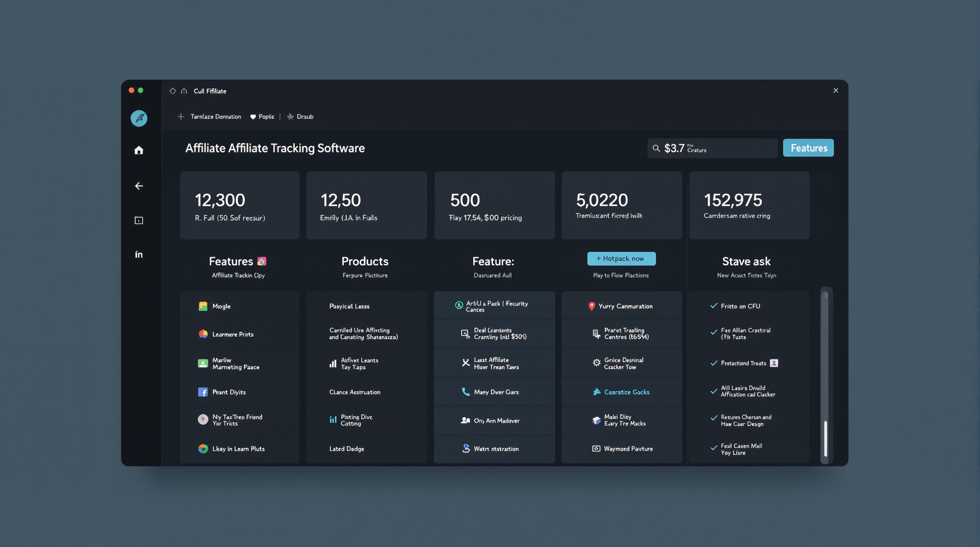This screenshot has height=547, width=980.
Task: Open the square panel icon in sidebar
Action: pyautogui.click(x=139, y=220)
